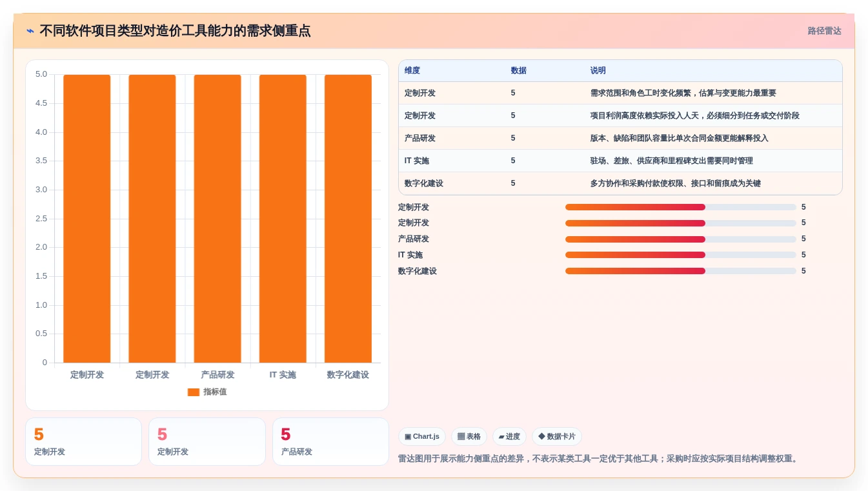This screenshot has width=868, height=491.
Task: Click the IT 实施 label on the chart x-axis
Action: [x=283, y=375]
